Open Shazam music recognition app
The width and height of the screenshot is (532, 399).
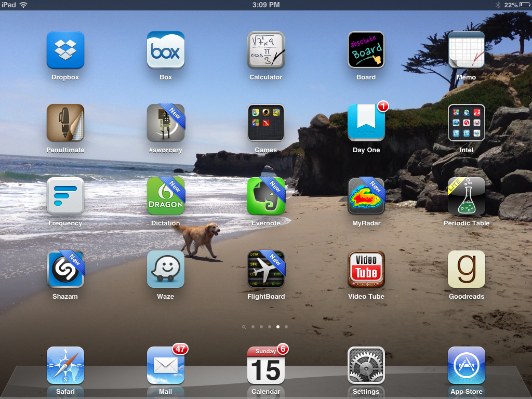[x=65, y=269]
